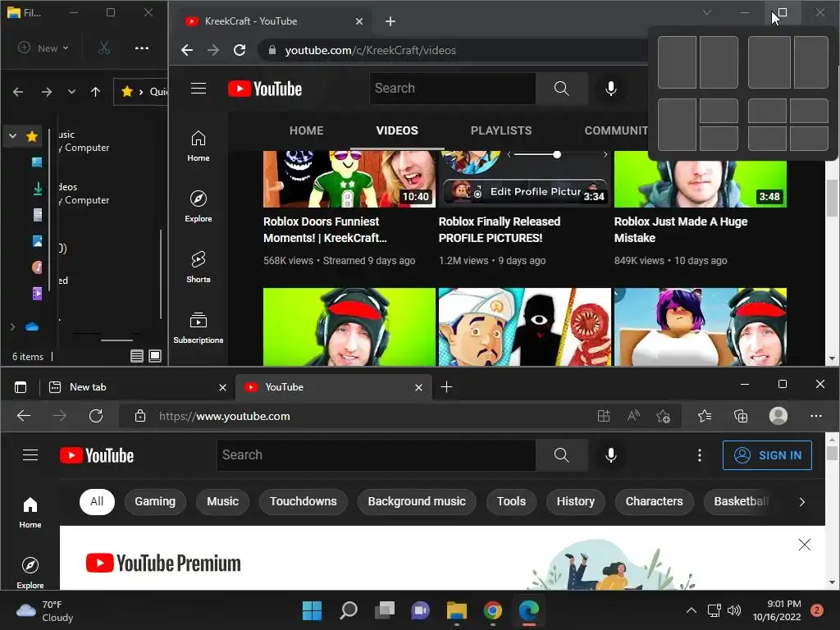Select Downloads icon in File Explorer sidebar
This screenshot has width=840, height=630.
click(38, 189)
